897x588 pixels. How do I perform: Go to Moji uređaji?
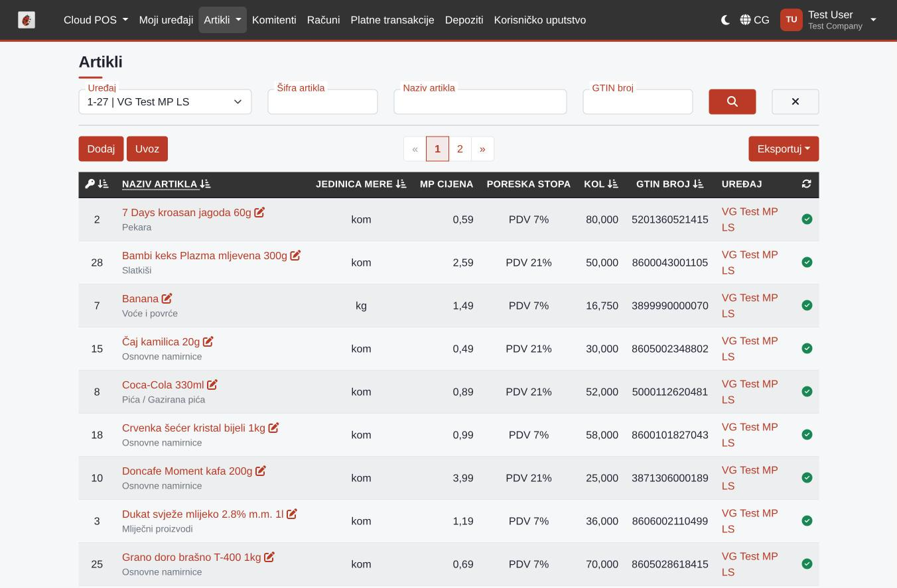tap(166, 20)
